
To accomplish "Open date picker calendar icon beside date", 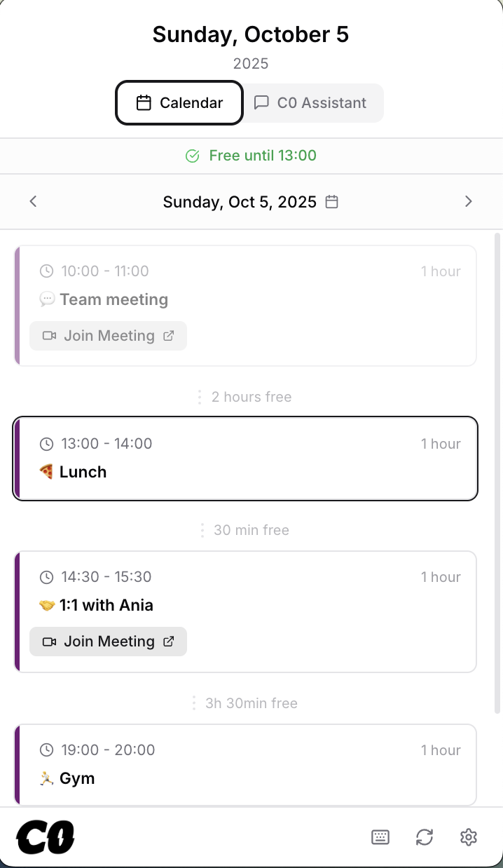I will coord(332,202).
